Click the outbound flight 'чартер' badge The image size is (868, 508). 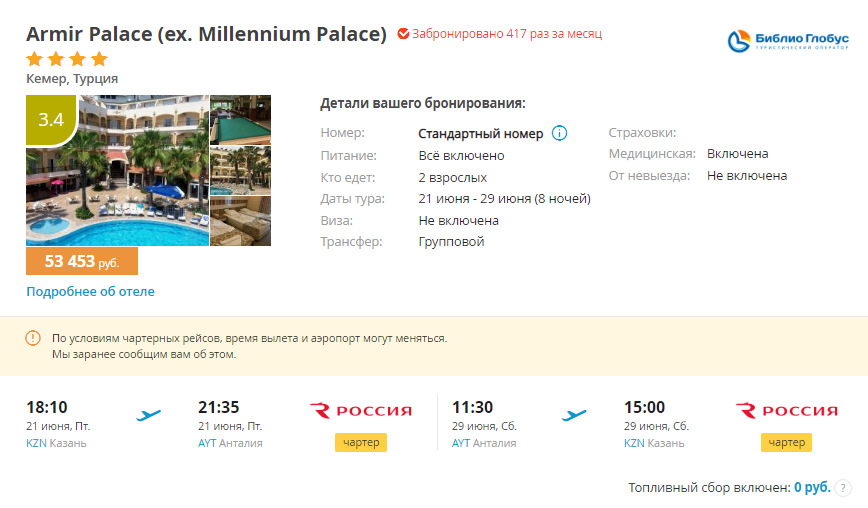[361, 442]
